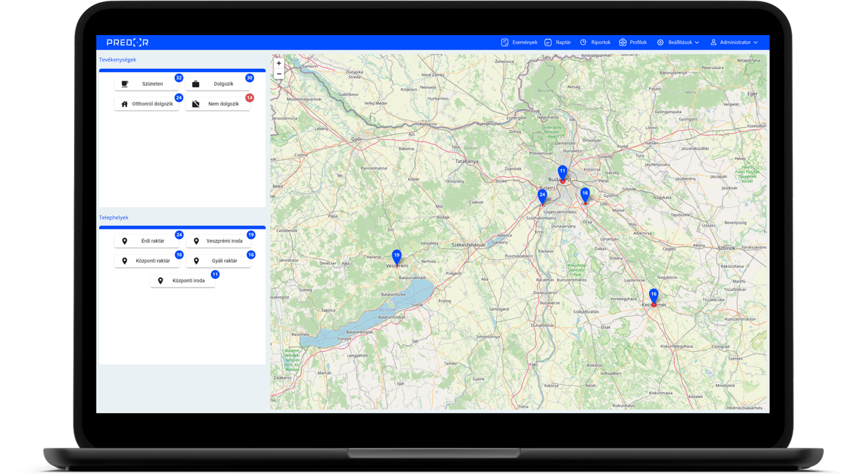The image size is (868, 476).
Task: Click the Administrator chevron arrow
Action: coord(756,42)
